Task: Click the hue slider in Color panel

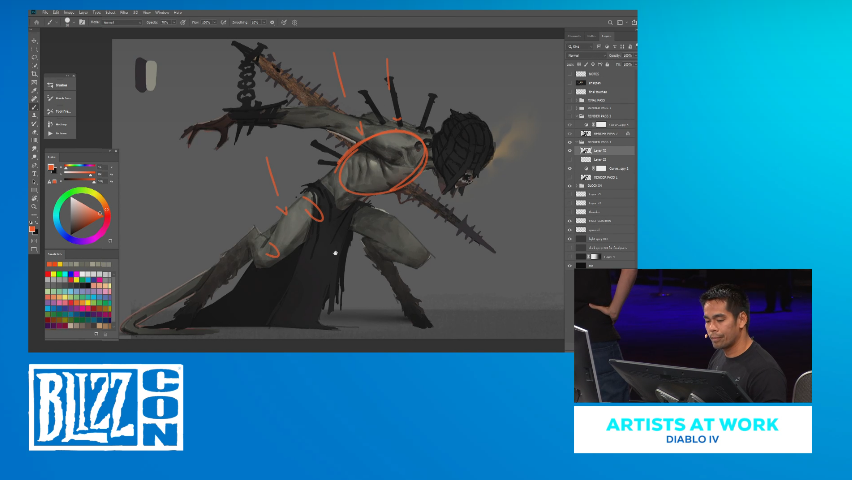Action: (80, 165)
